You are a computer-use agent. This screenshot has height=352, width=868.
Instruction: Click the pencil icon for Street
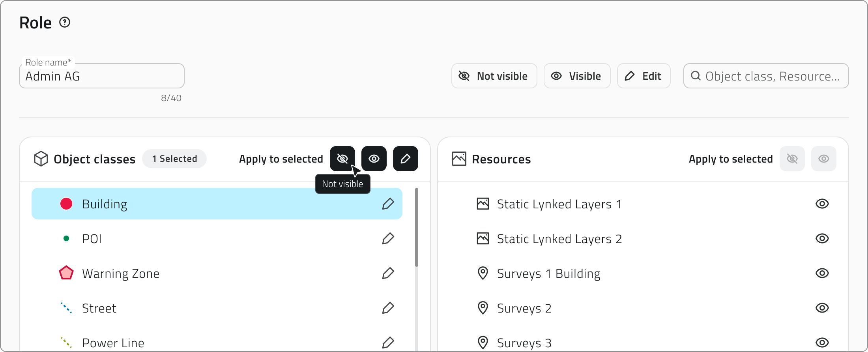[x=388, y=308]
